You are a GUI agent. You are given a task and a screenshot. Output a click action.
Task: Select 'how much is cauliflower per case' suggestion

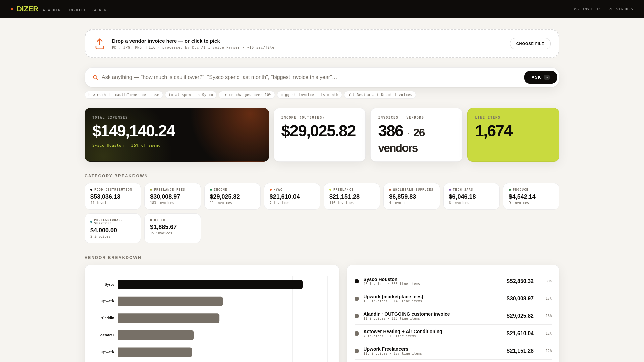[124, 95]
